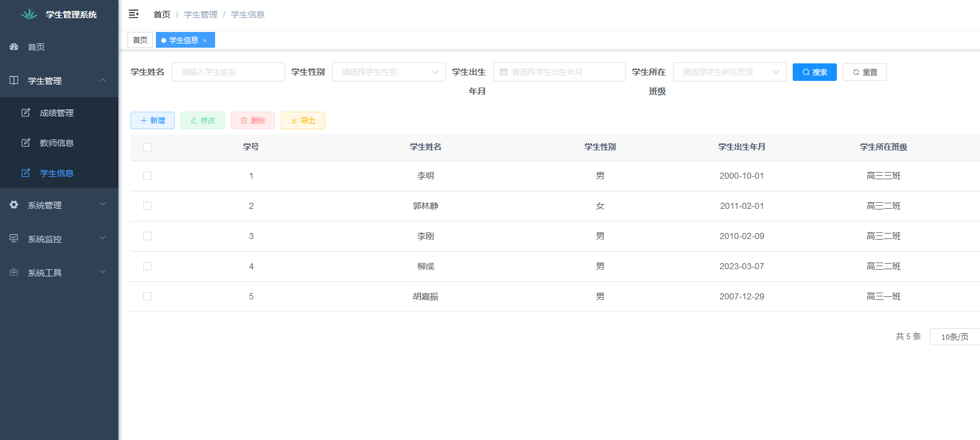Open the 学生所在班级 class dropdown
The width and height of the screenshot is (980, 440).
pos(730,72)
